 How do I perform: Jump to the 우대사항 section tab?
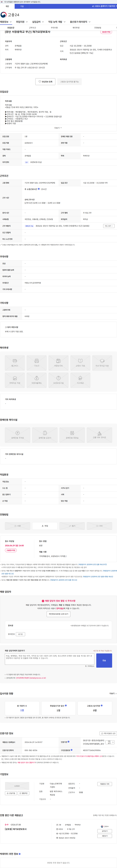[x=54, y=28]
